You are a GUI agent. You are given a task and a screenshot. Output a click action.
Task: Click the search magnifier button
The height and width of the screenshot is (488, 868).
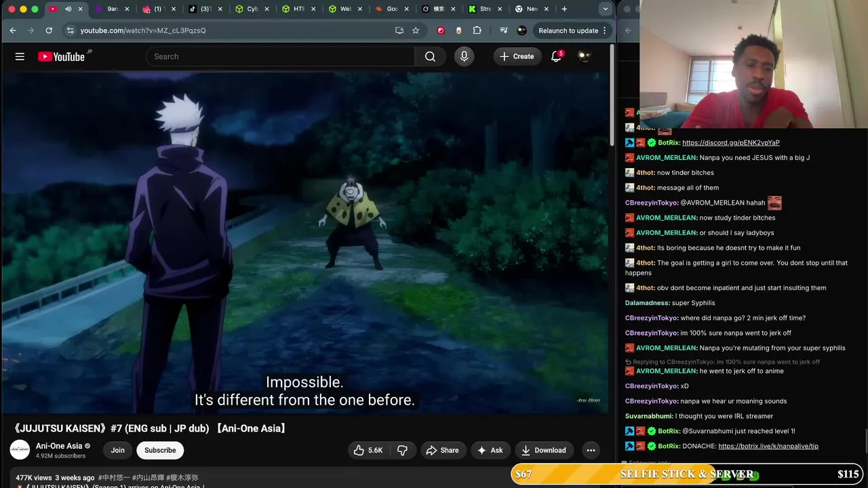point(430,57)
